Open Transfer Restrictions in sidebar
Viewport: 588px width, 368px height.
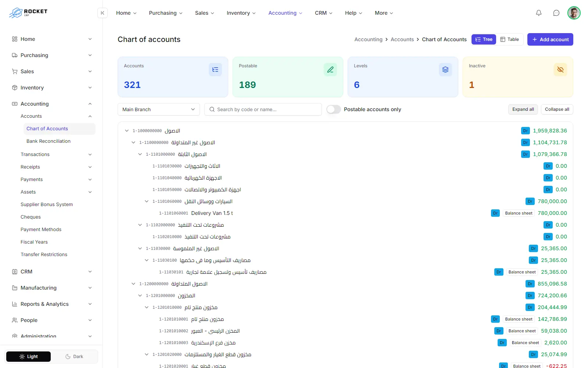(x=44, y=255)
